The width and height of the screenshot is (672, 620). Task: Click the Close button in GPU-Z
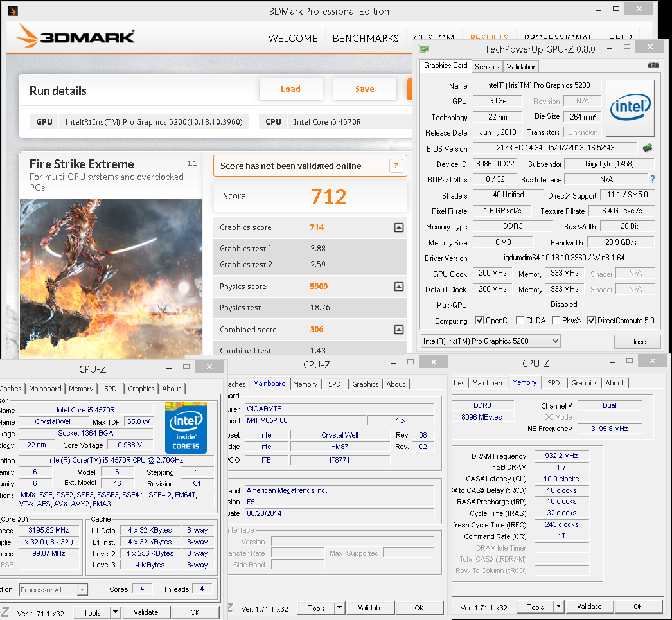click(x=637, y=342)
